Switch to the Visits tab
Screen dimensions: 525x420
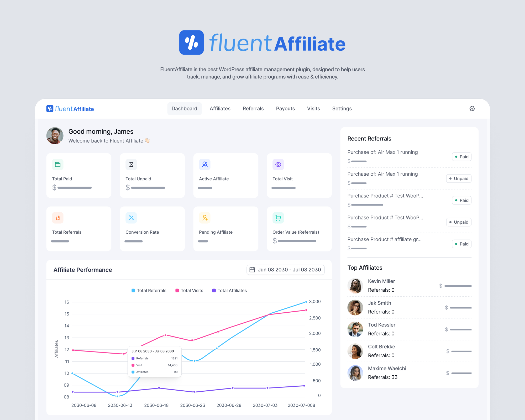point(313,109)
